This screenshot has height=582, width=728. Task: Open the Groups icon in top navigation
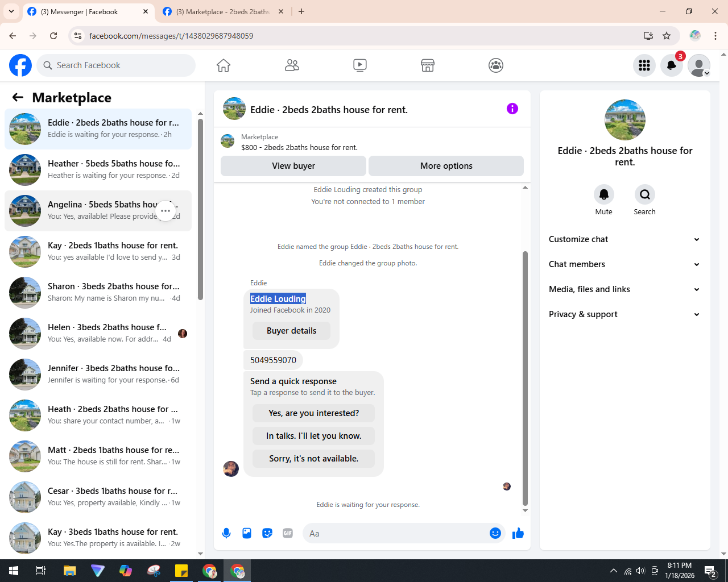click(496, 65)
